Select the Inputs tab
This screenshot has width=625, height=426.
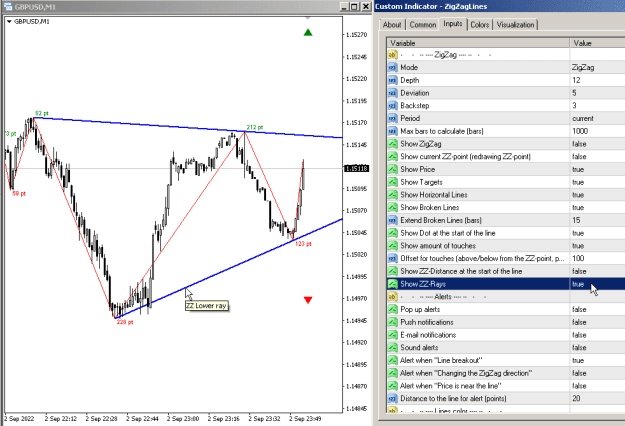tap(453, 24)
